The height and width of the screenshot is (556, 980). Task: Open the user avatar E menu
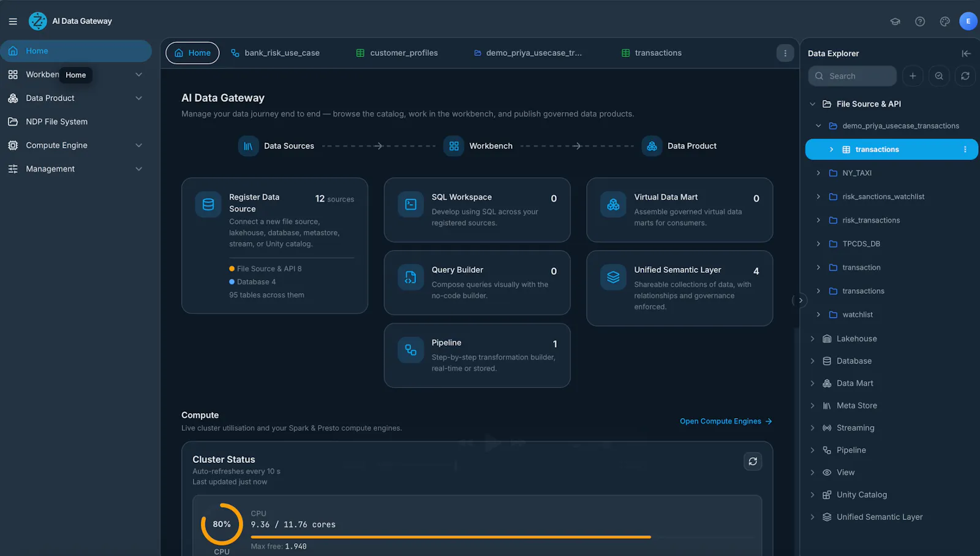pos(968,21)
